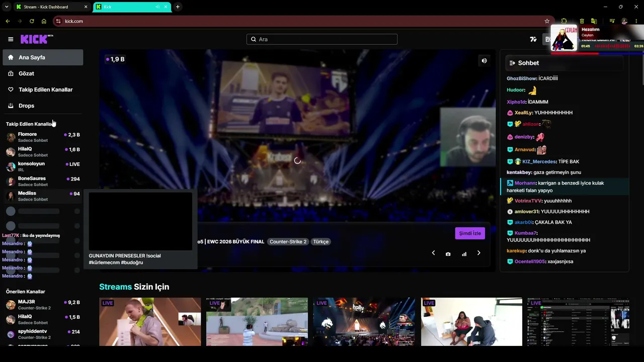The image size is (644, 362).
Task: Open the translate extension icon
Action: 594,21
